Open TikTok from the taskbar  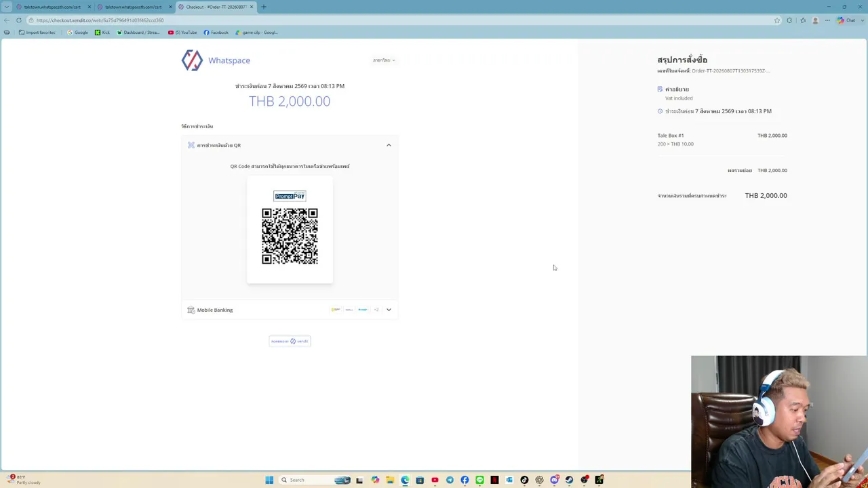click(524, 480)
